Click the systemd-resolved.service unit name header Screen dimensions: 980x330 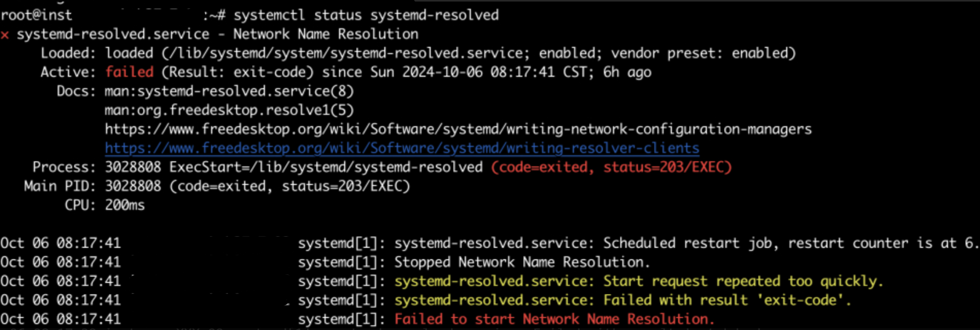pyautogui.click(x=113, y=35)
